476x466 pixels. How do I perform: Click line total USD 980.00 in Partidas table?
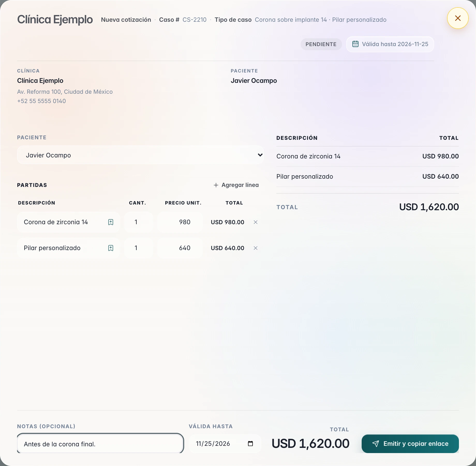tap(227, 222)
